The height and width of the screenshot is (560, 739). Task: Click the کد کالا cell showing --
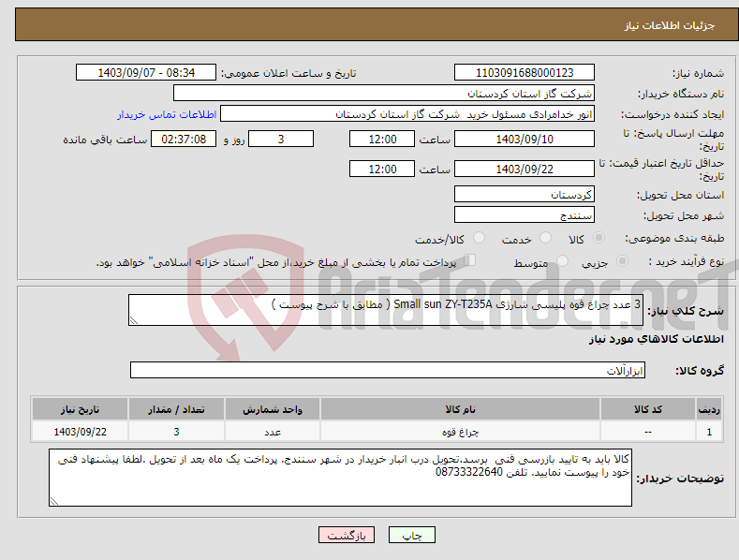tap(648, 432)
